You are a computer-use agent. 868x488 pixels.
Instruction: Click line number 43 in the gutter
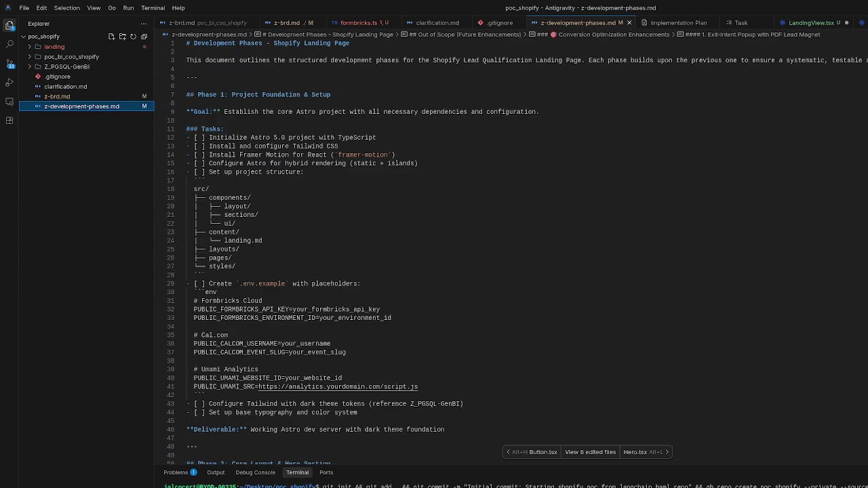tap(171, 404)
